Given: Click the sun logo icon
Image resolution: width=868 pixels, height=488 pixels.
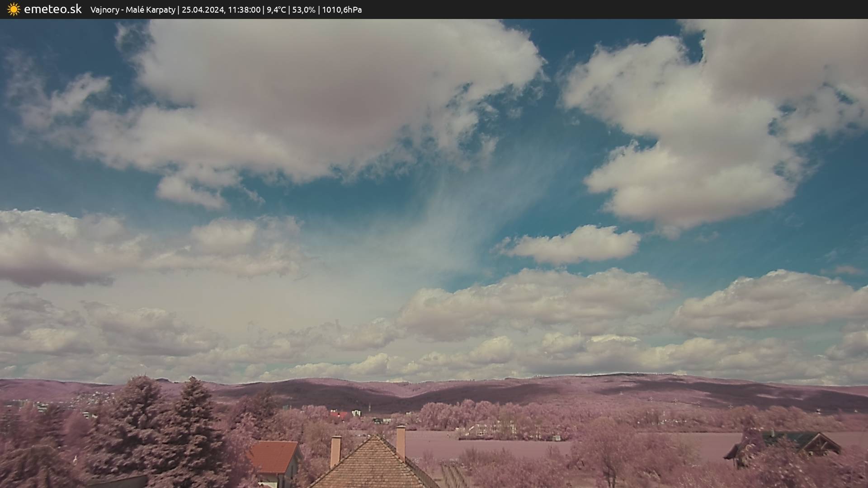Looking at the screenshot, I should click(14, 9).
